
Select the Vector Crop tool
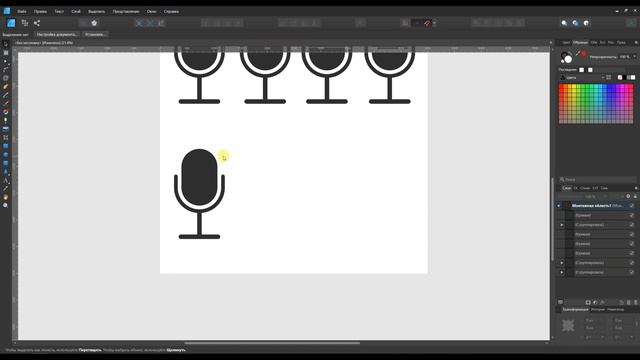[x=6, y=138]
